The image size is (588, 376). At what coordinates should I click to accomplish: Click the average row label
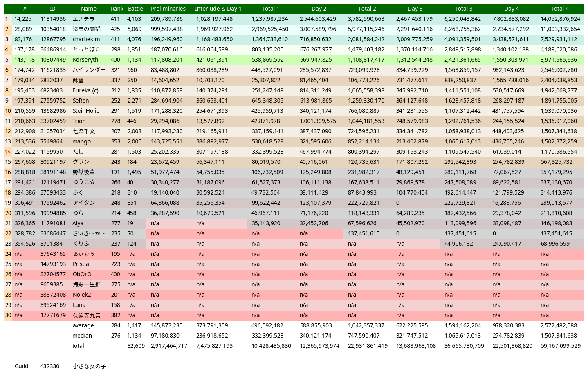pos(83,325)
